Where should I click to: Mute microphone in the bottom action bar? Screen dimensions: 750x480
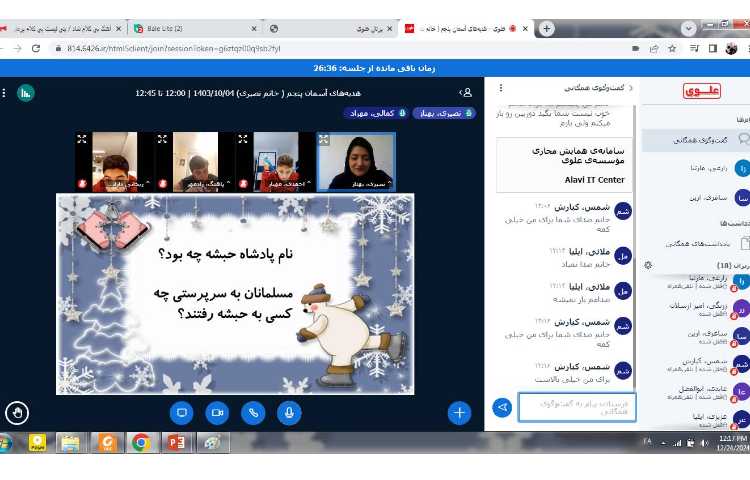290,412
